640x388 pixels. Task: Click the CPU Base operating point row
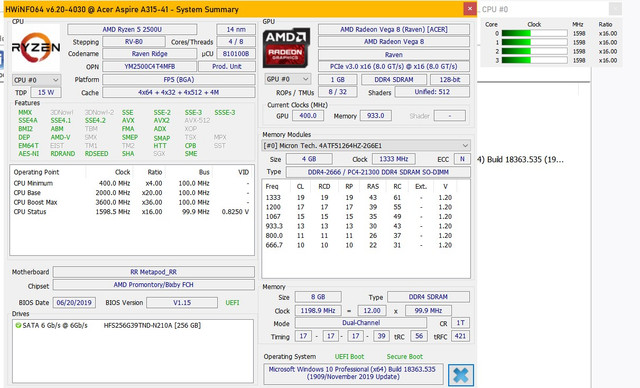pyautogui.click(x=131, y=193)
